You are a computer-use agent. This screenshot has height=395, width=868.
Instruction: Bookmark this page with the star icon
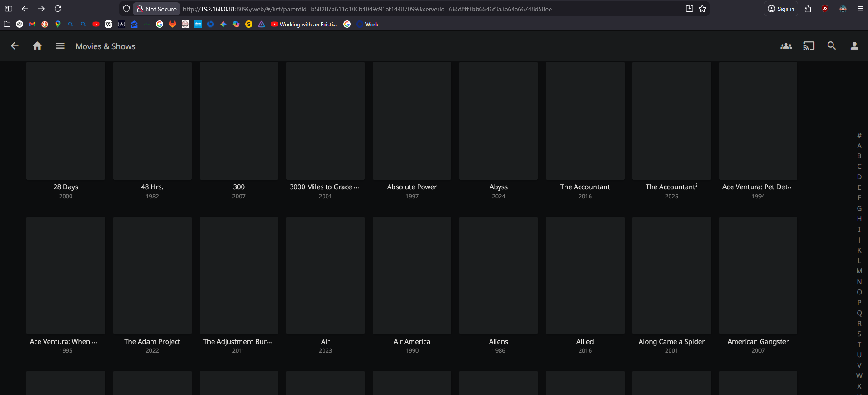[x=702, y=9]
